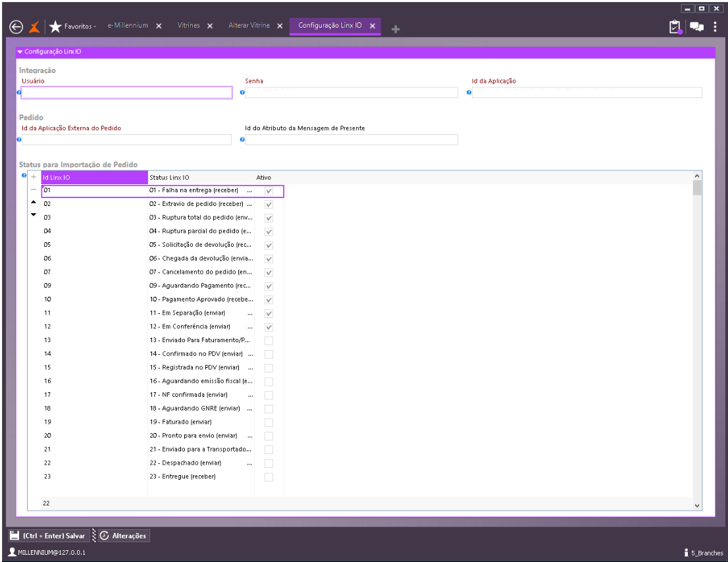Click the Senha input field

[351, 92]
